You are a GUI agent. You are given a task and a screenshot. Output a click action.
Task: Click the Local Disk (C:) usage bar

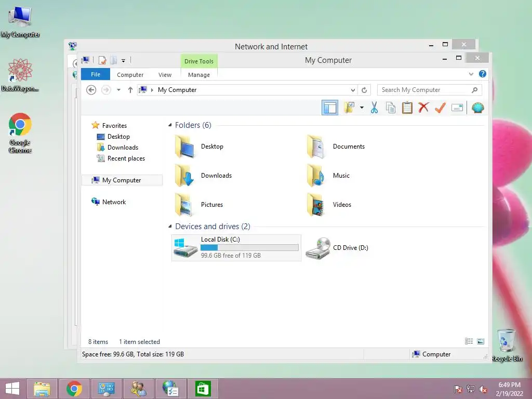pos(250,248)
